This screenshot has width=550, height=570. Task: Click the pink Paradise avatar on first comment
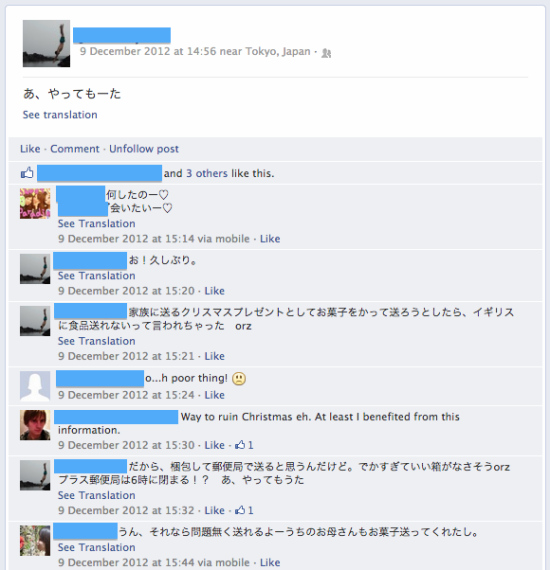(35, 204)
